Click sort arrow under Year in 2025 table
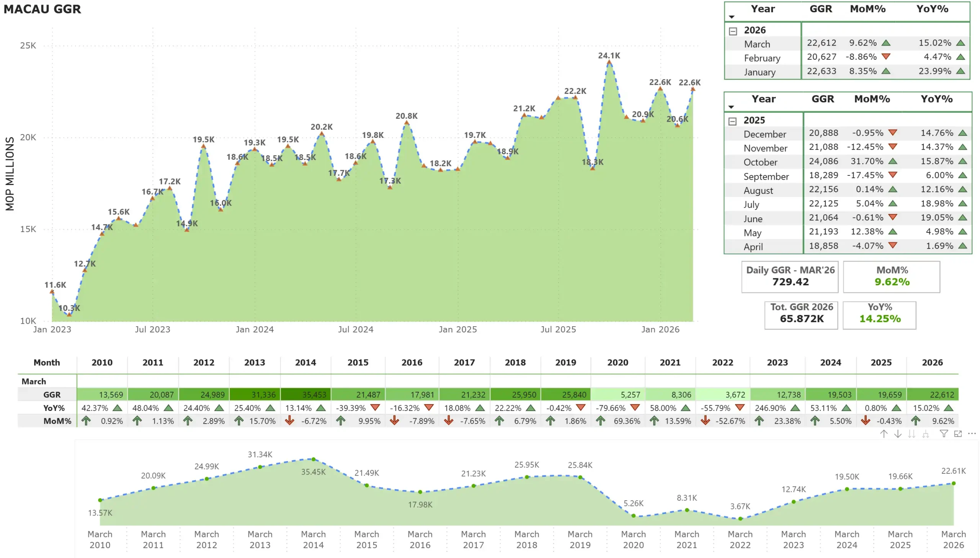The image size is (980, 558). click(731, 107)
